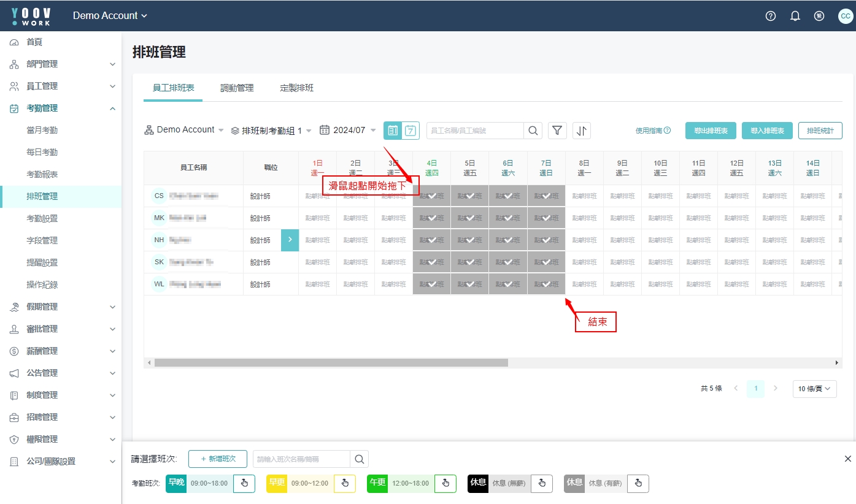856x504 pixels.
Task: Click the 班次名稱 search input field
Action: pos(301,459)
